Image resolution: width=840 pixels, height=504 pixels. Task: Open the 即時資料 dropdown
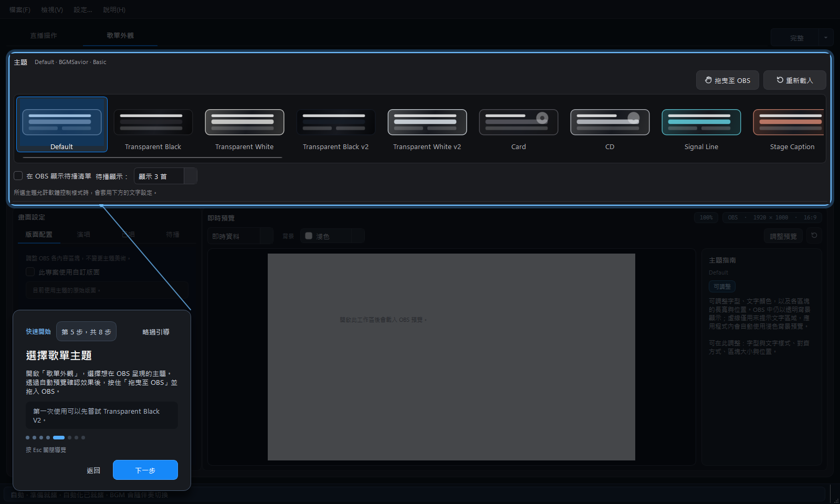(240, 236)
